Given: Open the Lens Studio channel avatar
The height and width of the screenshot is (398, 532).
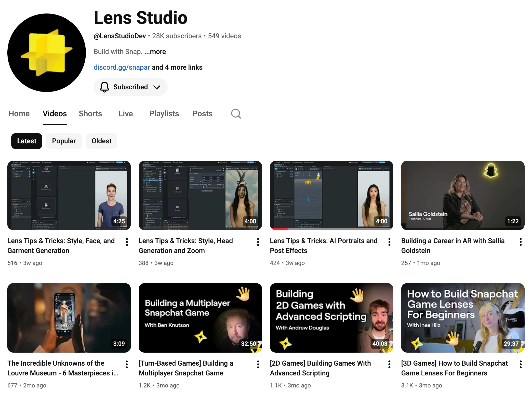Looking at the screenshot, I should (47, 53).
